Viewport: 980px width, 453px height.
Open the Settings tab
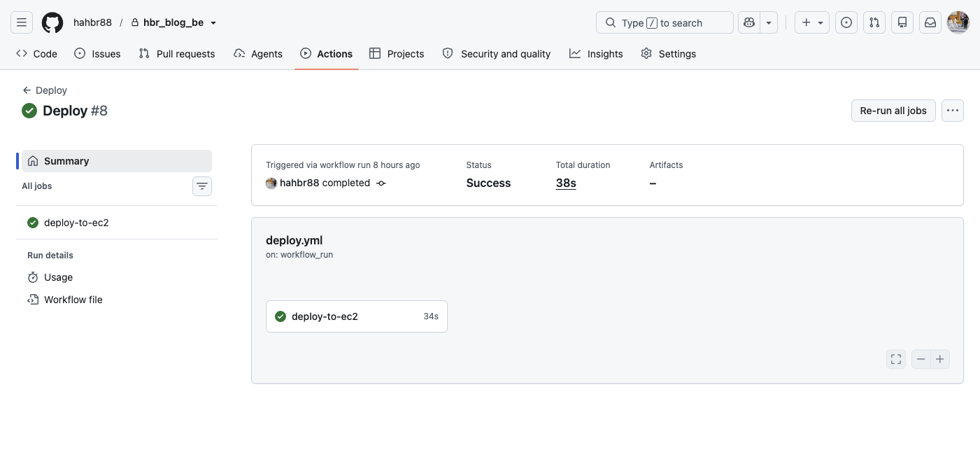669,54
